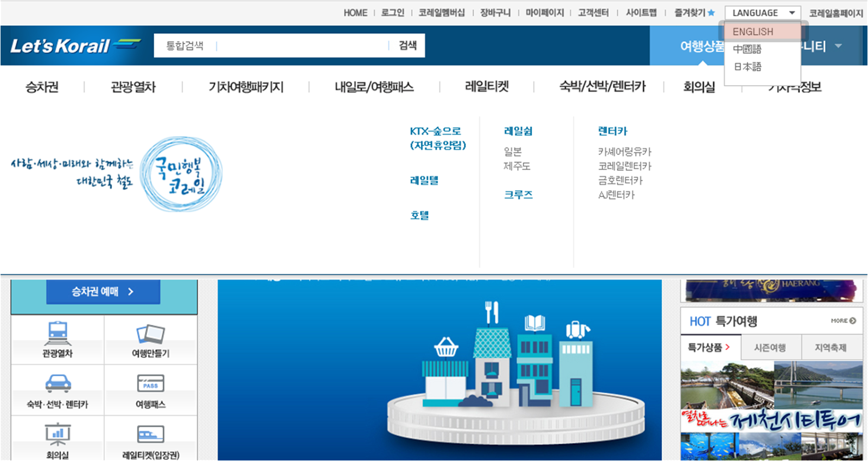
Task: Click the central building illustration banner
Action: (440, 370)
